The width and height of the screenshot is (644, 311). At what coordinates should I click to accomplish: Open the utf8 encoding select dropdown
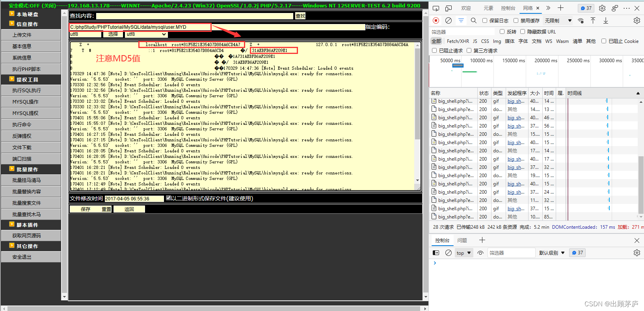tap(146, 34)
